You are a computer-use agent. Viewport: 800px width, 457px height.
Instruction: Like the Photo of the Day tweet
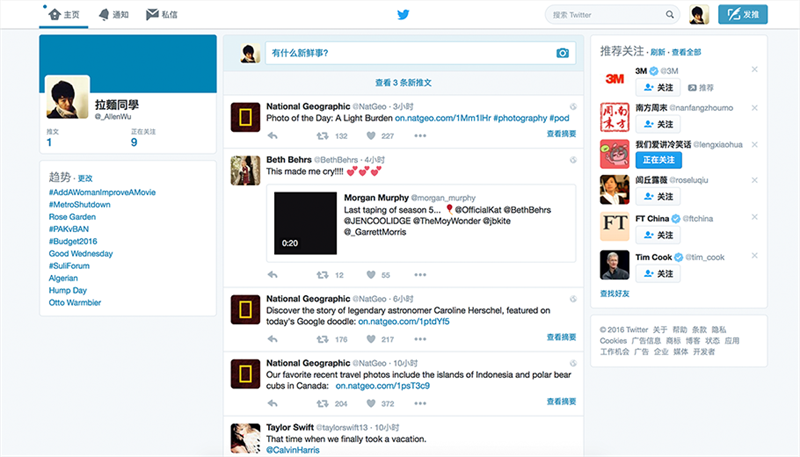(x=371, y=136)
